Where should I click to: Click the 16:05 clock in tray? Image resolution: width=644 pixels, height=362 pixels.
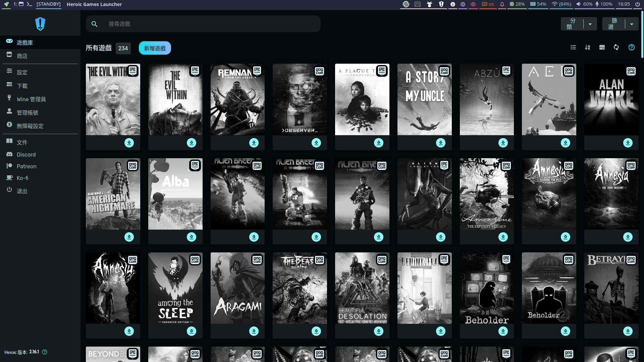click(624, 4)
